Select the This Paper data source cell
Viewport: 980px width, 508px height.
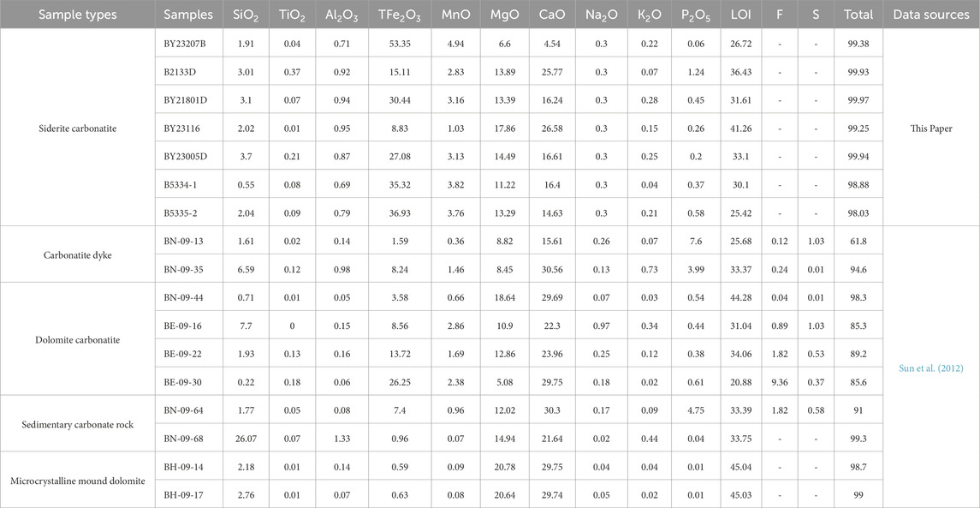(931, 128)
